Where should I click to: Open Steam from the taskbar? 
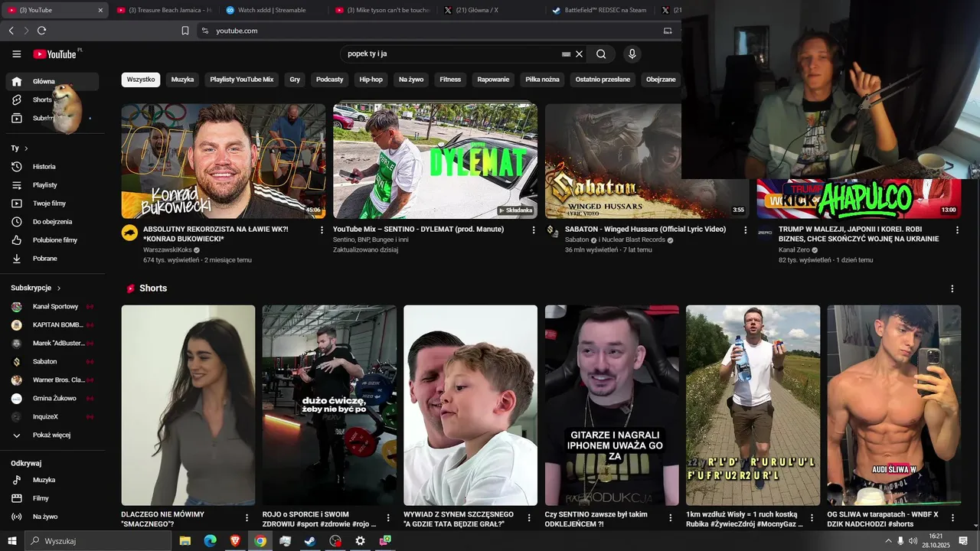pyautogui.click(x=310, y=541)
